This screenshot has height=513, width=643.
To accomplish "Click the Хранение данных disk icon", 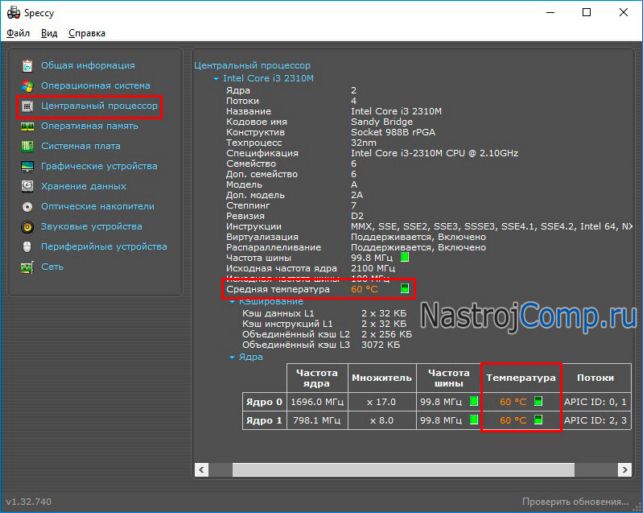I will [27, 186].
